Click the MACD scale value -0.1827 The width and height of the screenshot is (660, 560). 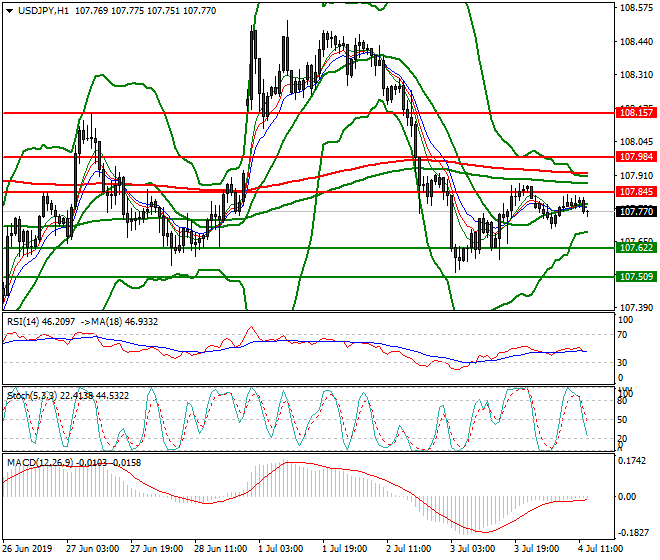pyautogui.click(x=633, y=533)
